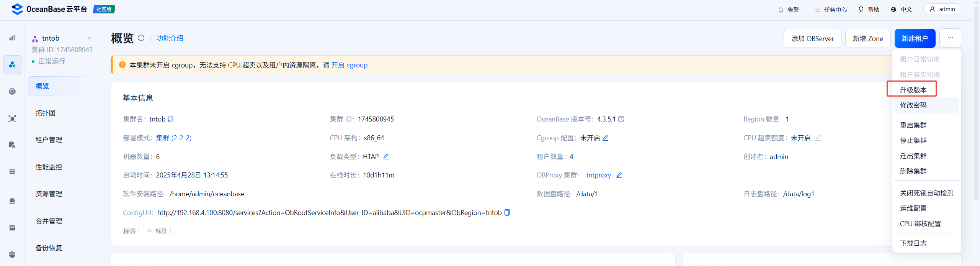The image size is (980, 266).
Task: Add a new 标签 tag
Action: pos(157,231)
